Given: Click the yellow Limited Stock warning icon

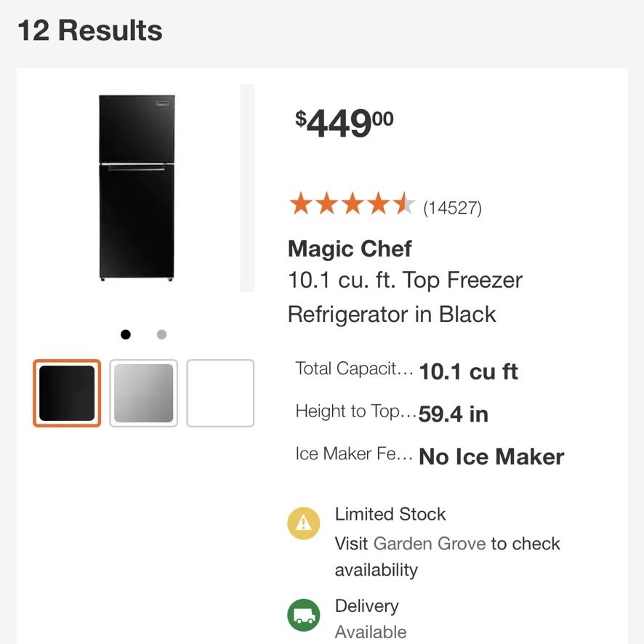Looking at the screenshot, I should click(304, 523).
